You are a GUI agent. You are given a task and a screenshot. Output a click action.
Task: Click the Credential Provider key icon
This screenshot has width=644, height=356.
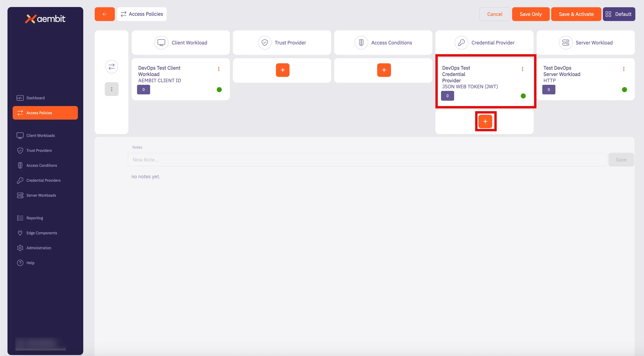pyautogui.click(x=461, y=43)
